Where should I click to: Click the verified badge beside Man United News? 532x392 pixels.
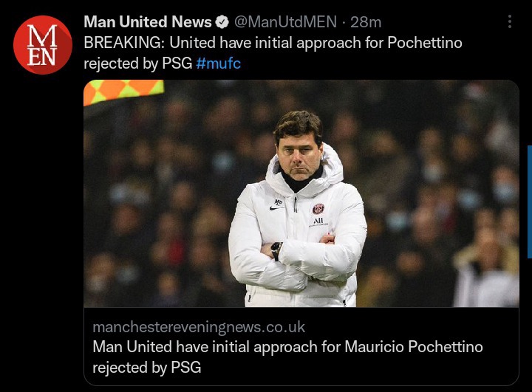point(222,22)
